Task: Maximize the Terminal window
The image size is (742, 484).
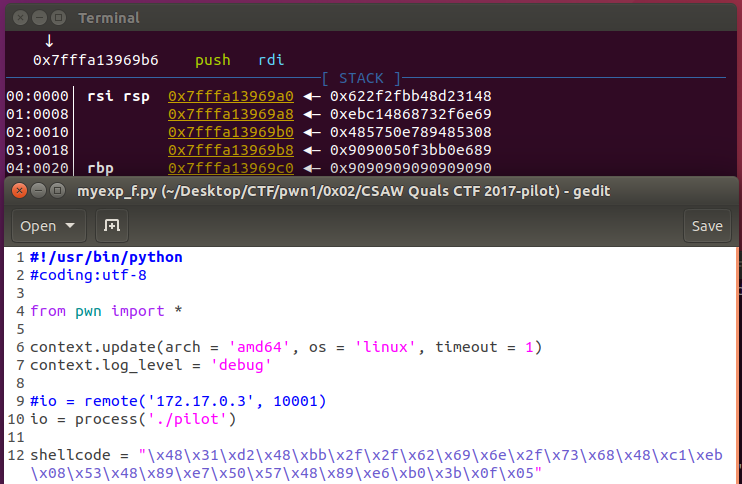Action: (58, 18)
